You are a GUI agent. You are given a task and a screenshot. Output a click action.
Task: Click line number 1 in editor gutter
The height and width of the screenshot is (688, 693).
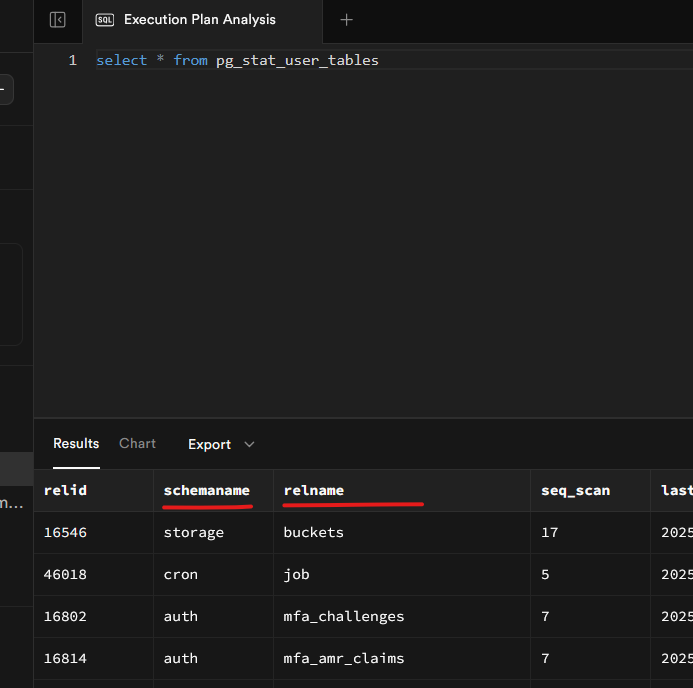tap(72, 61)
